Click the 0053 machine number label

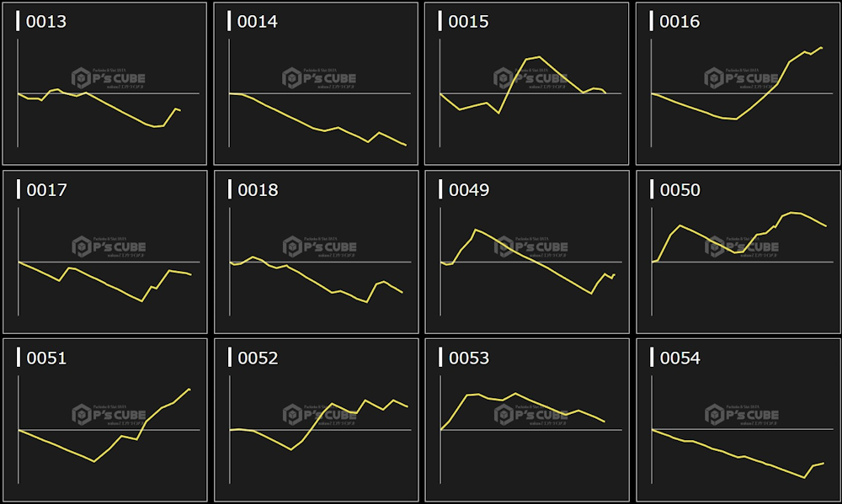[469, 358]
